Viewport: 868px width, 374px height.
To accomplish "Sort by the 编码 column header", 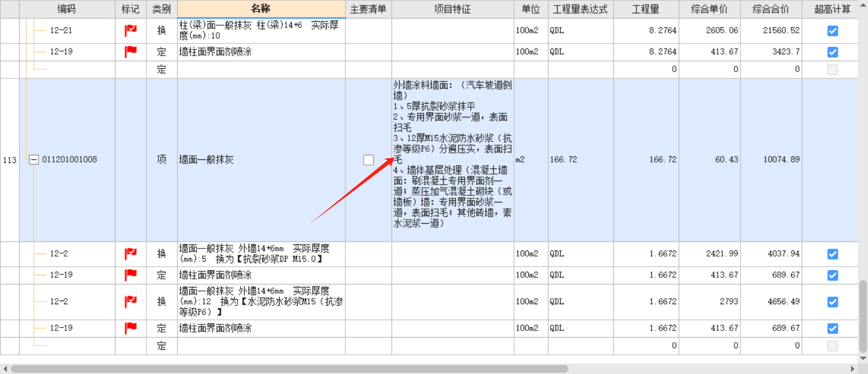I will 67,9.
